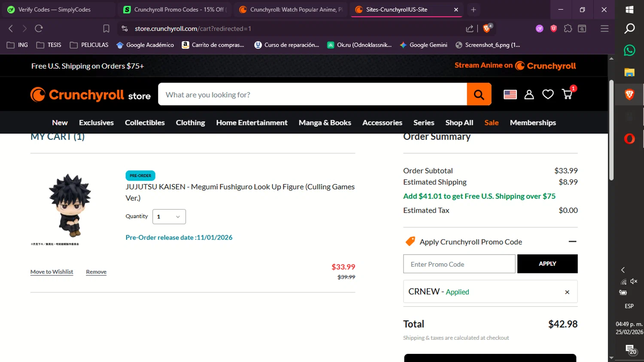Open File Explorer from the taskbar
This screenshot has width=644, height=362.
tap(629, 72)
